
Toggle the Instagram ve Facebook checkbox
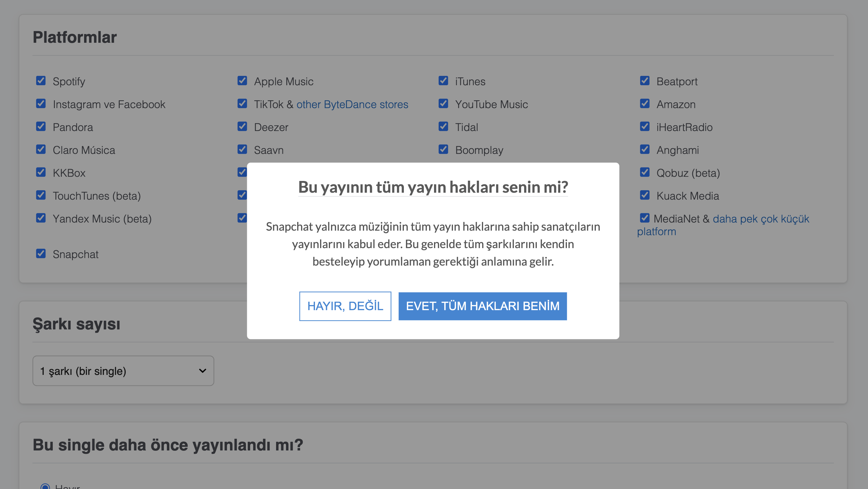tap(41, 104)
